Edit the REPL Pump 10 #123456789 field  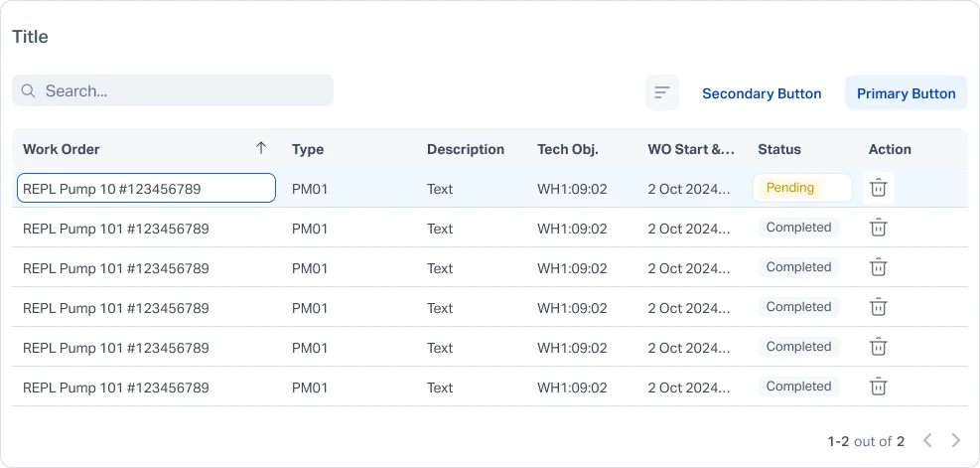146,188
